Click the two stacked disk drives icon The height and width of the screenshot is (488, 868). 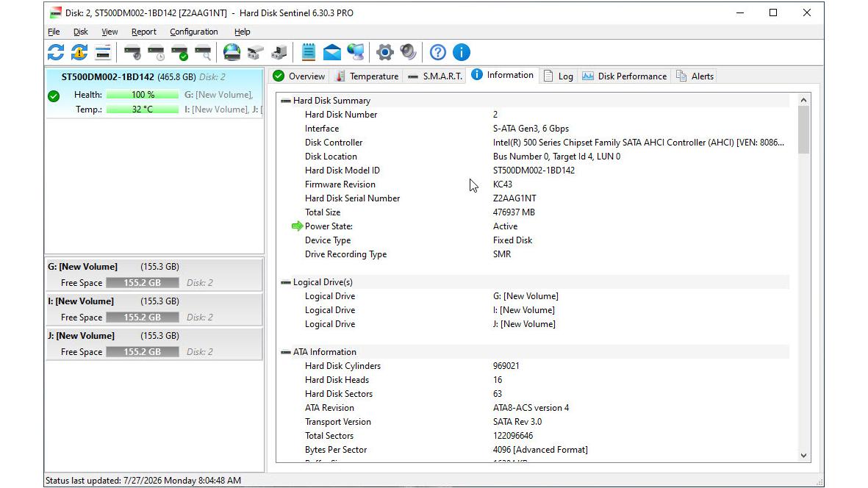(x=255, y=53)
